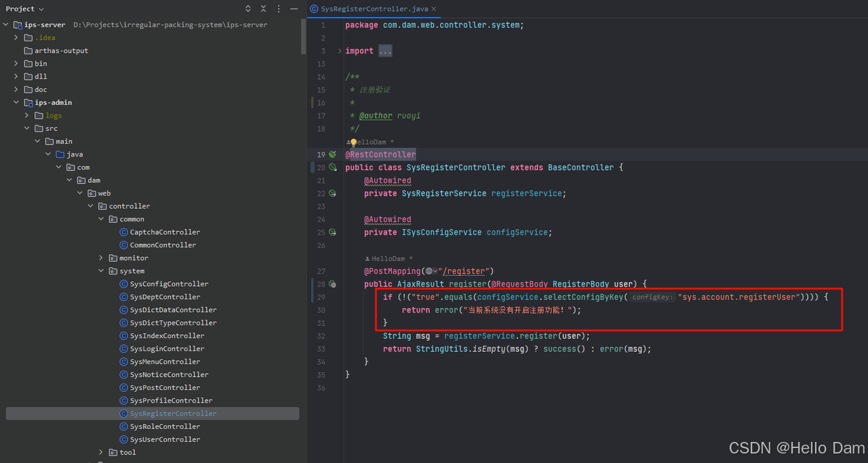The height and width of the screenshot is (463, 868).
Task: Click StringUtils on line 33
Action: (x=441, y=349)
